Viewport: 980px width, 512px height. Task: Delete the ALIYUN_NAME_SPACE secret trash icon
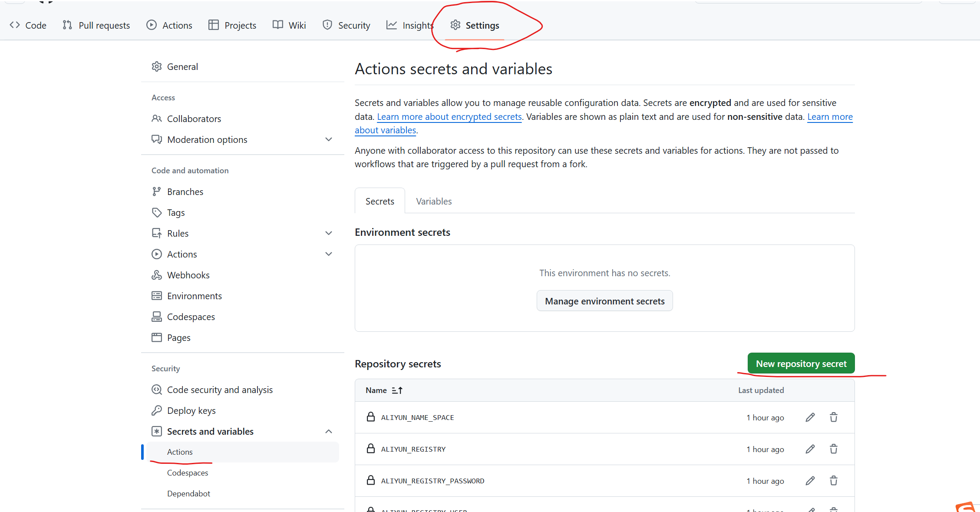click(x=833, y=417)
